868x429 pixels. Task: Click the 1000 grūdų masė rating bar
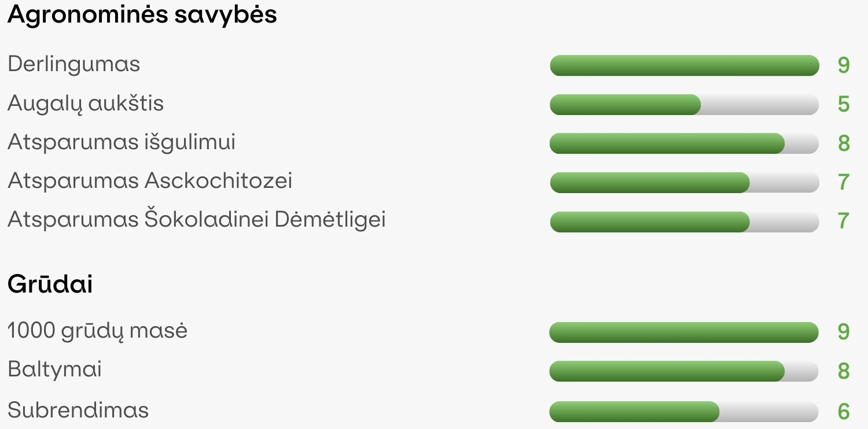[684, 332]
